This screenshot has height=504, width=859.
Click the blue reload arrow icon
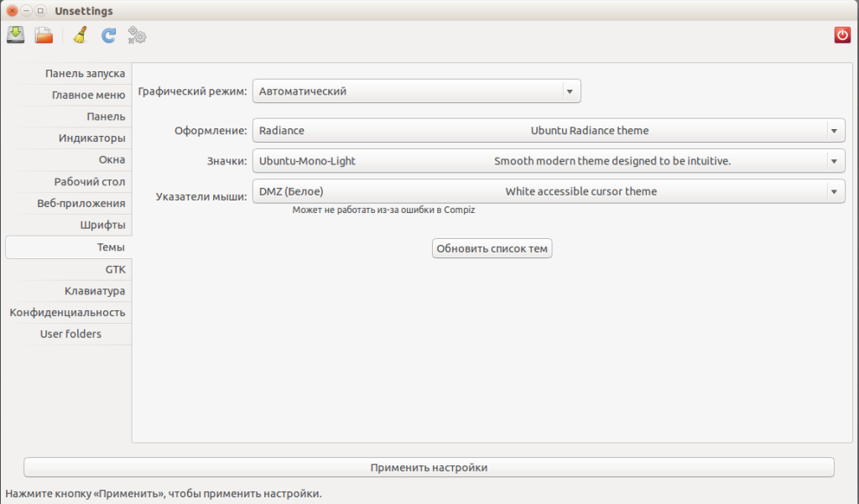coord(108,35)
